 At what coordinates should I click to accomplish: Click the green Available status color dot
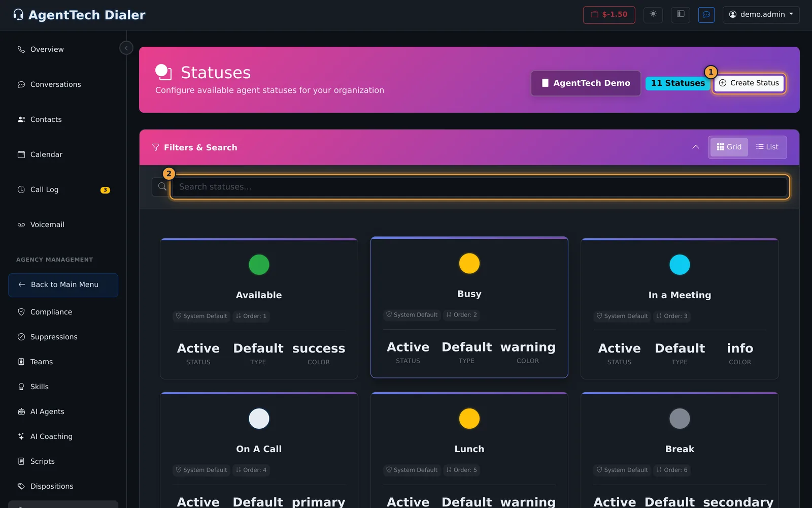click(x=259, y=265)
